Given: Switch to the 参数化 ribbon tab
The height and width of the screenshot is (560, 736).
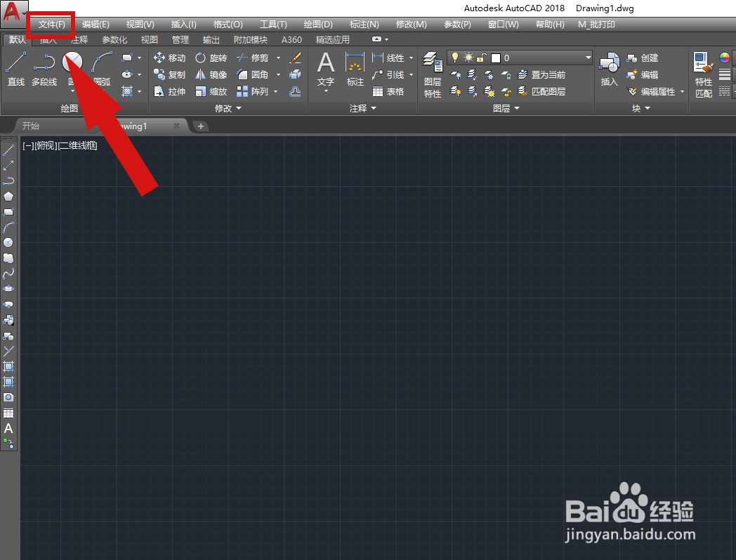Looking at the screenshot, I should click(x=114, y=40).
